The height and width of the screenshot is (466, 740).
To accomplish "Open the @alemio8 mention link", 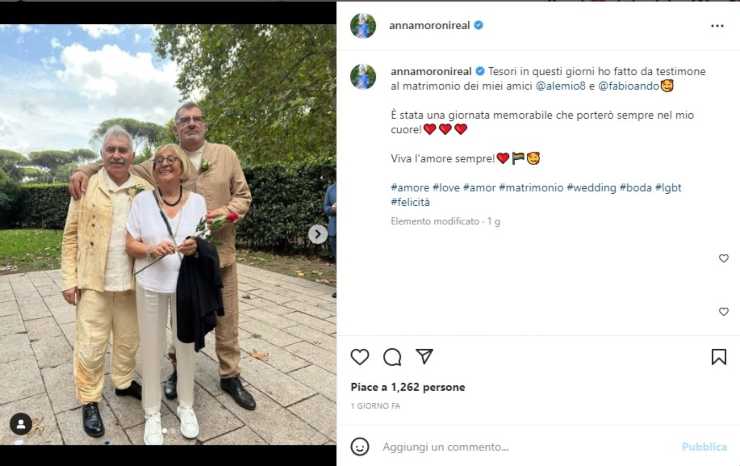I will point(561,86).
